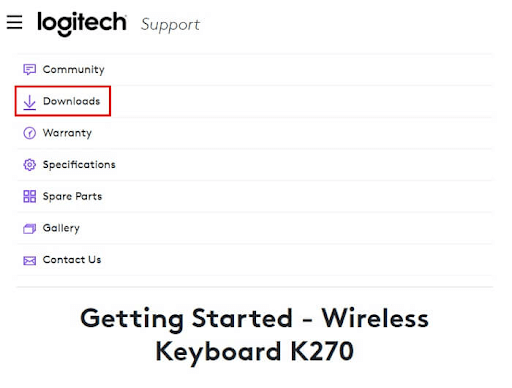Open the Gallery menu label

click(x=61, y=228)
